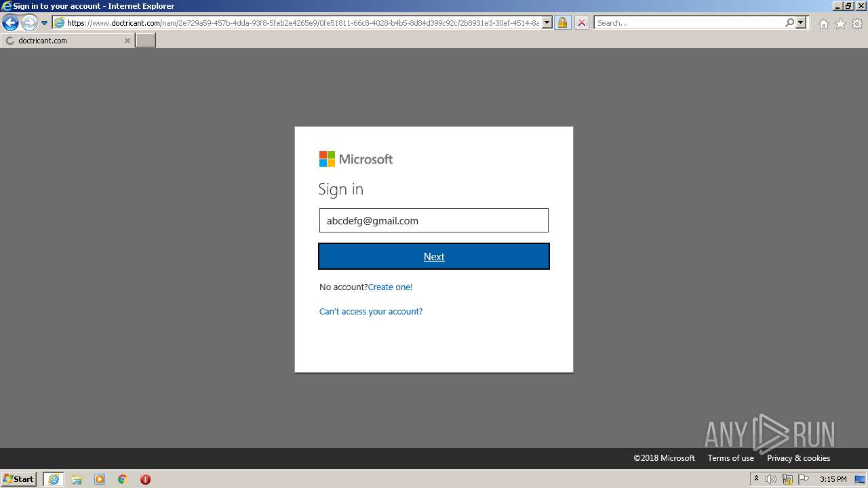Launch media player from taskbar
The image size is (868, 488).
(100, 479)
